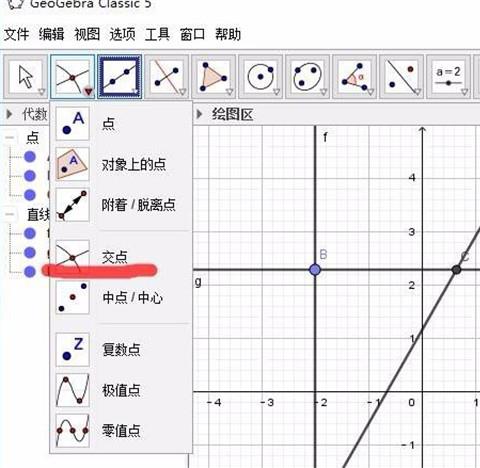Open the 帮助 menu
This screenshot has height=468, width=480.
pos(228,34)
